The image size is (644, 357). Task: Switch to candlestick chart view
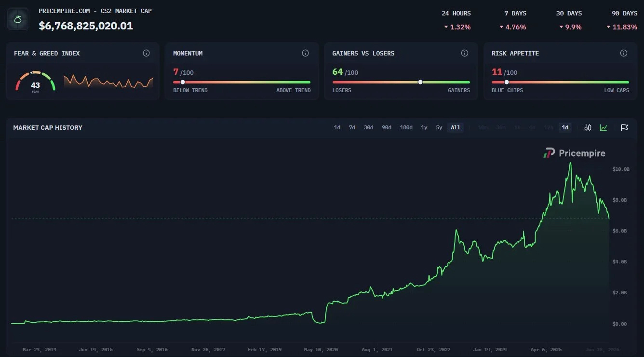click(588, 128)
